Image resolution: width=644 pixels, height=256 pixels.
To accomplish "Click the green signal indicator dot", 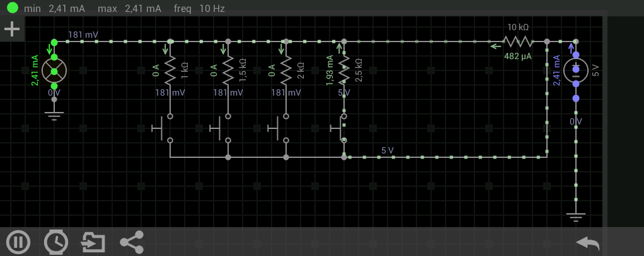I will pos(12,8).
